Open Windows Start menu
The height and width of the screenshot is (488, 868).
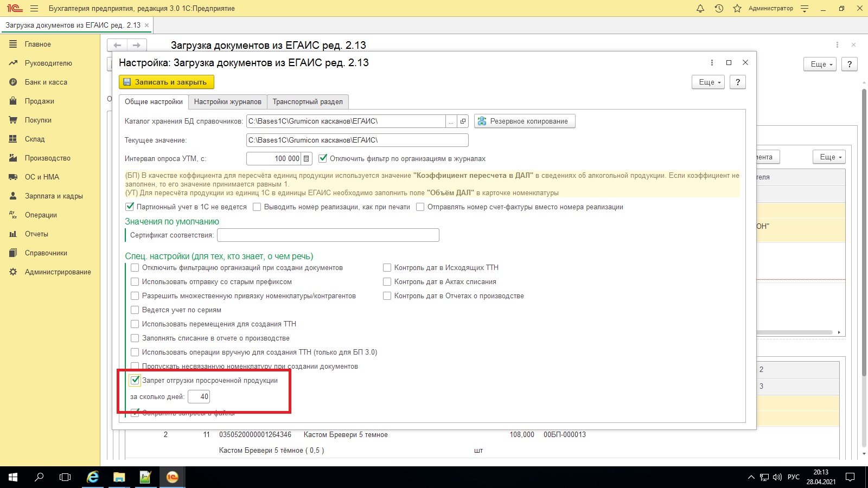pos(13,477)
